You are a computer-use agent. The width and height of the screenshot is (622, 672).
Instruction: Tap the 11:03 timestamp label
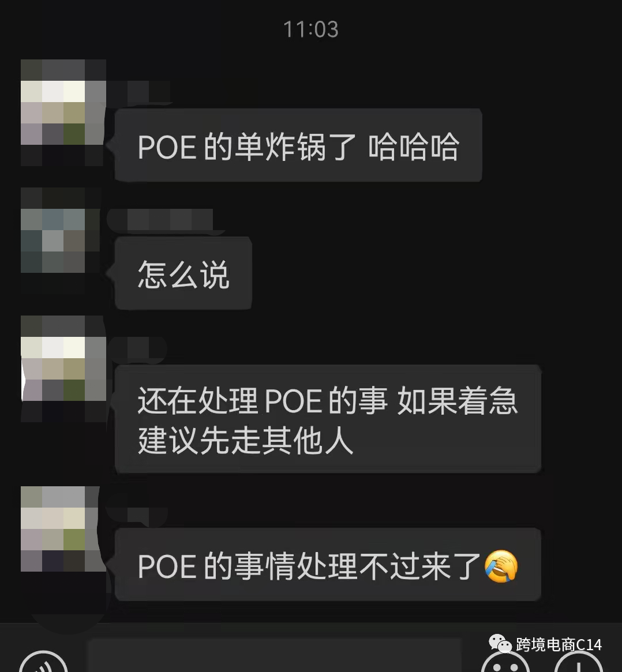[311, 29]
